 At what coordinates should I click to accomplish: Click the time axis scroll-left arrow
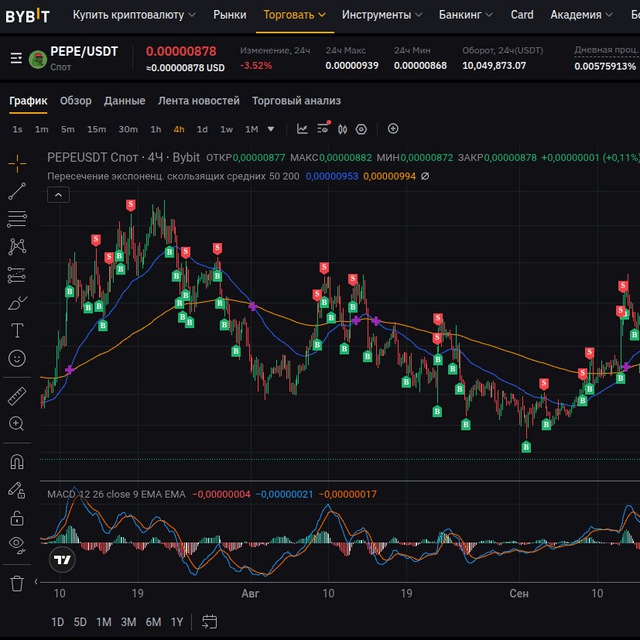point(36,581)
